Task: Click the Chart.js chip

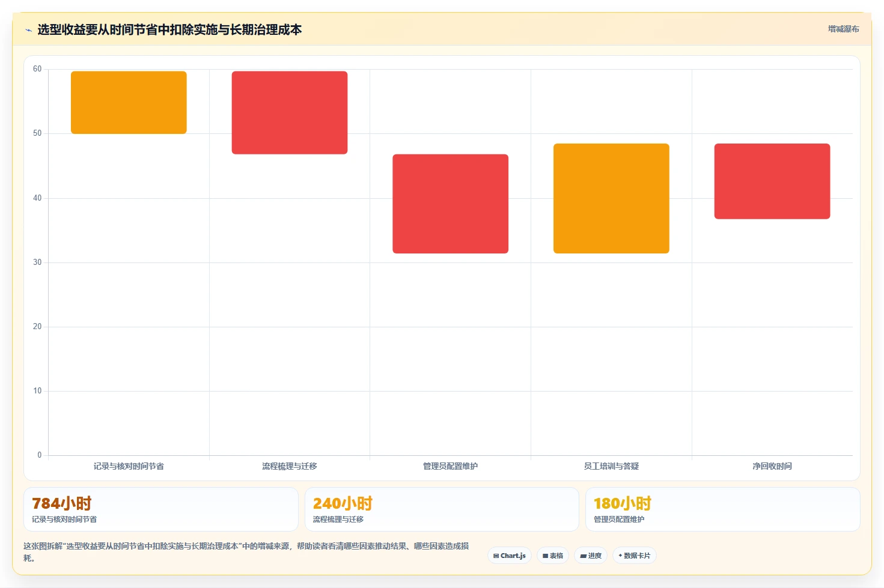Action: 510,556
